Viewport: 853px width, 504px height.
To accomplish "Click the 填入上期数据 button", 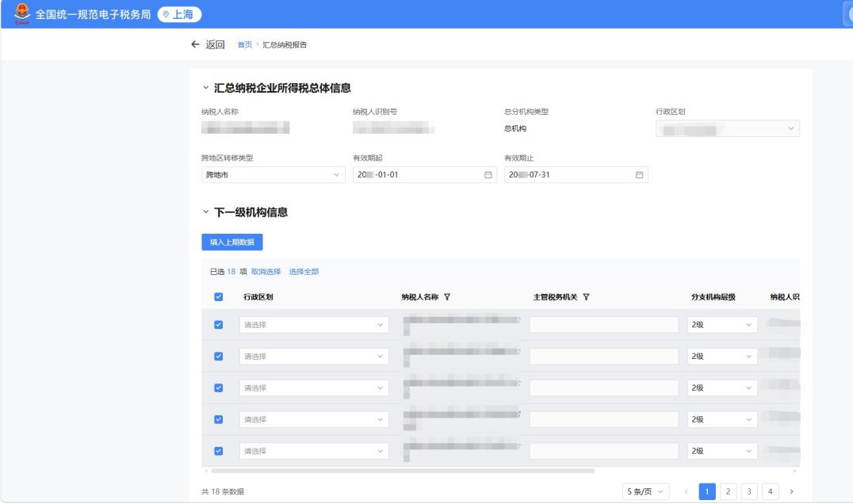I will tap(232, 242).
